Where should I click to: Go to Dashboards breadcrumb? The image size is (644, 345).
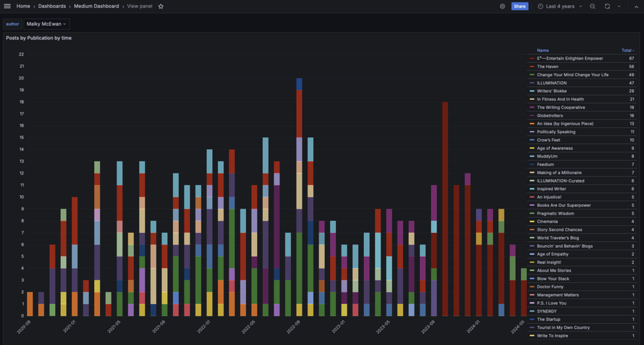click(52, 6)
